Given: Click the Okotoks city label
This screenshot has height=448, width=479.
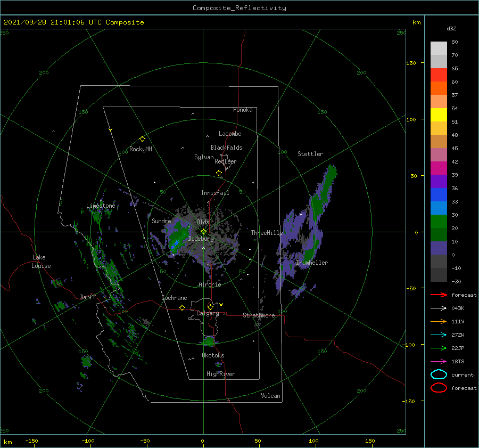Looking at the screenshot, I should point(213,355).
